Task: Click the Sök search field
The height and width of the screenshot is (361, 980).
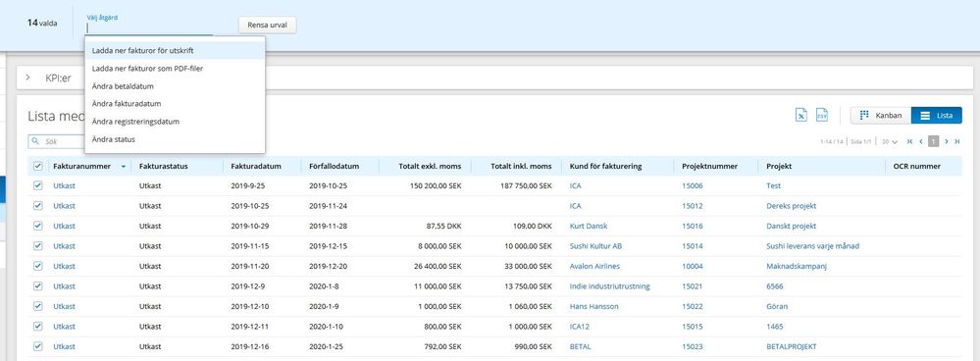Action: 56,142
